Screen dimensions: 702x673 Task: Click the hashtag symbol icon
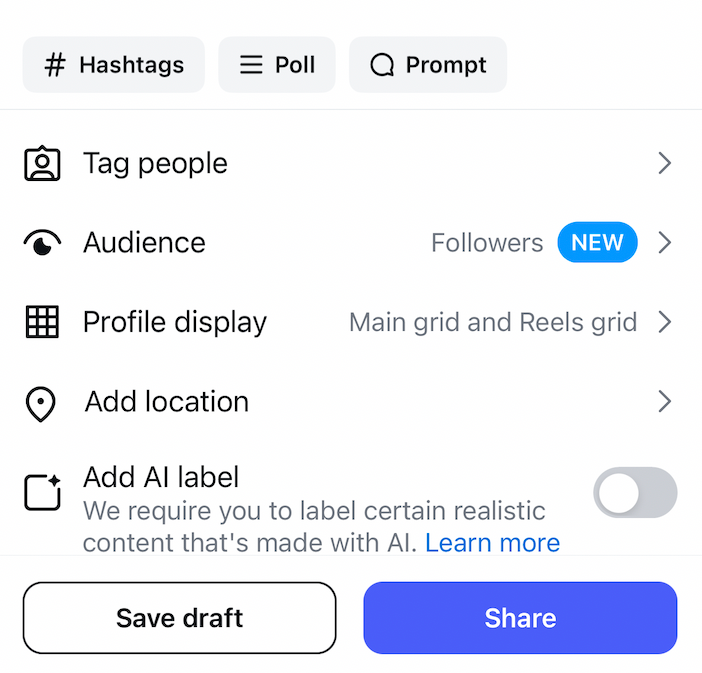[56, 65]
